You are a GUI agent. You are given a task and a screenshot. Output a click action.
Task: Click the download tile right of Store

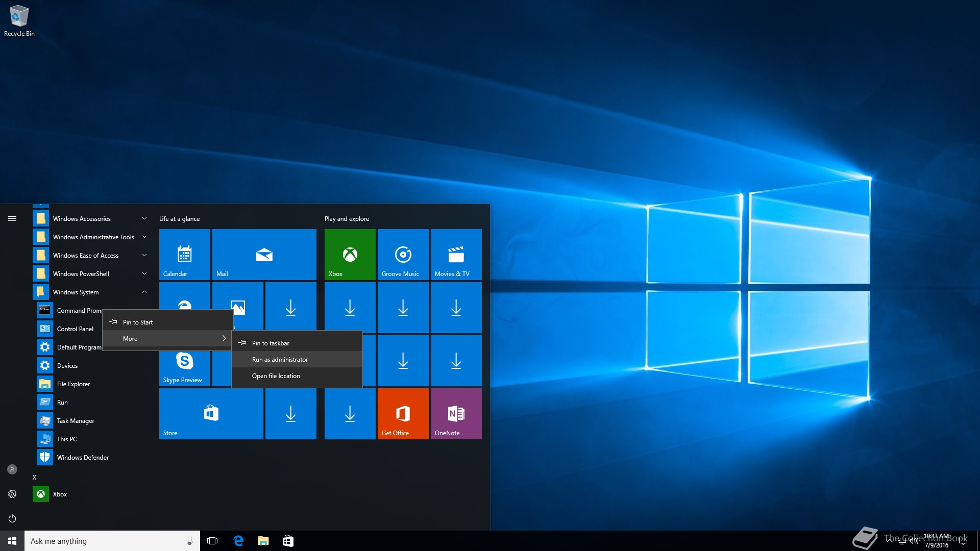click(x=291, y=414)
